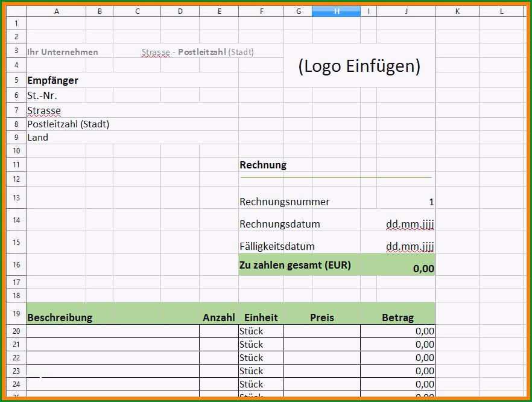532x402 pixels.
Task: Click the '(Logo Einfügen)' placeholder
Action: click(359, 66)
